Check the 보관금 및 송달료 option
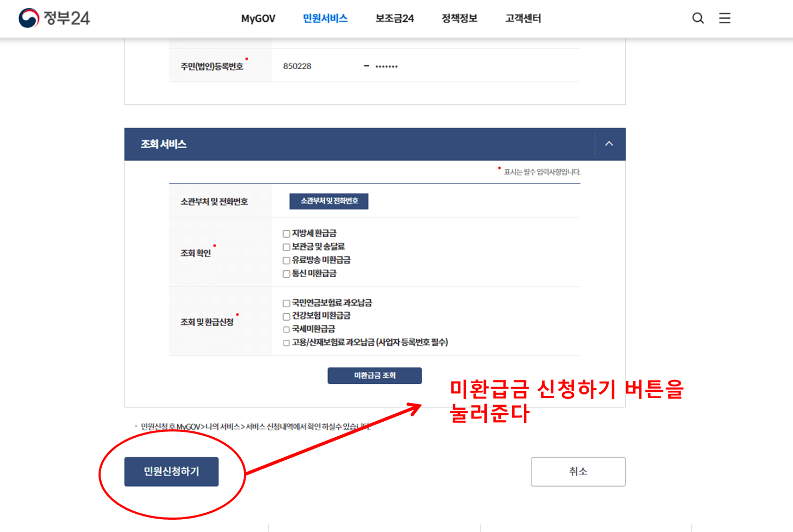The image size is (793, 532). 286,246
